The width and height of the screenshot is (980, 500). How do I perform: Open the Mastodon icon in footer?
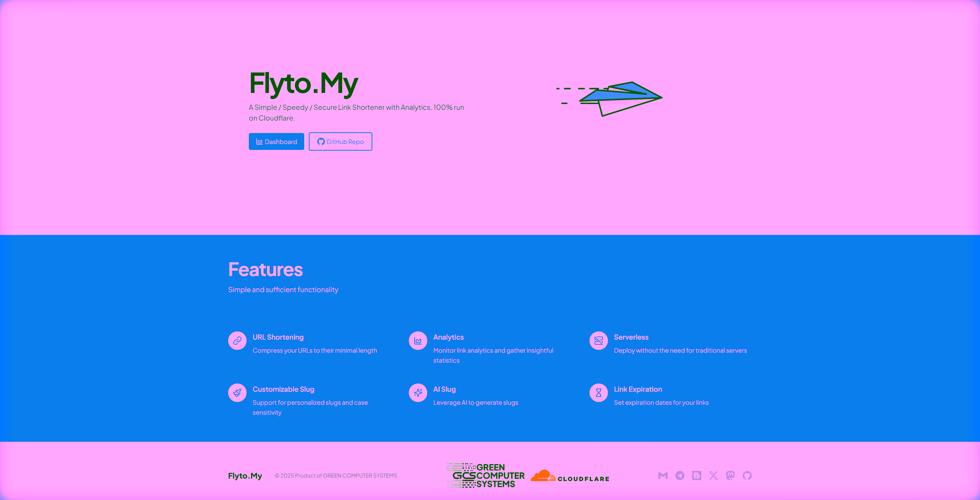click(730, 475)
